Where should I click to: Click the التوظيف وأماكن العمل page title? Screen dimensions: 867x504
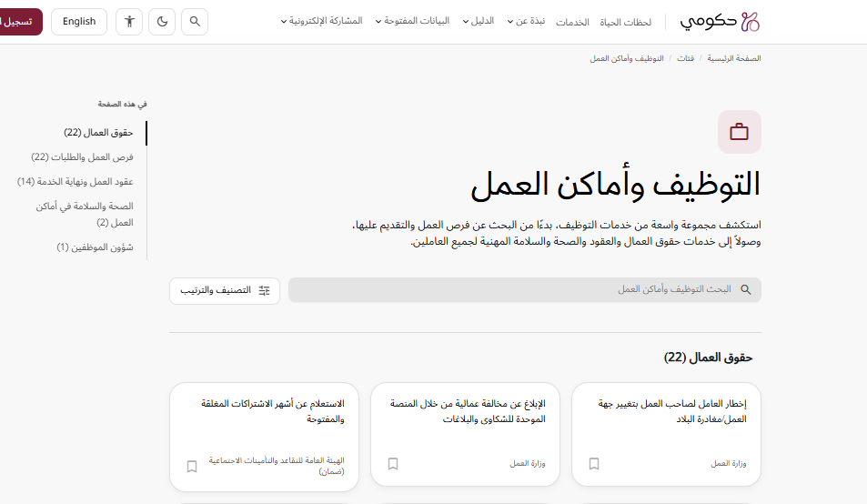point(615,185)
